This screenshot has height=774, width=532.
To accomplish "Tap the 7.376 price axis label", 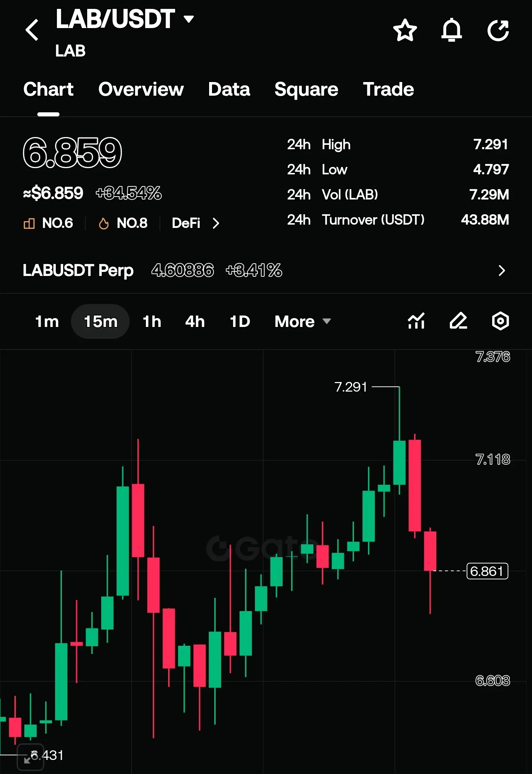I will coord(492,357).
